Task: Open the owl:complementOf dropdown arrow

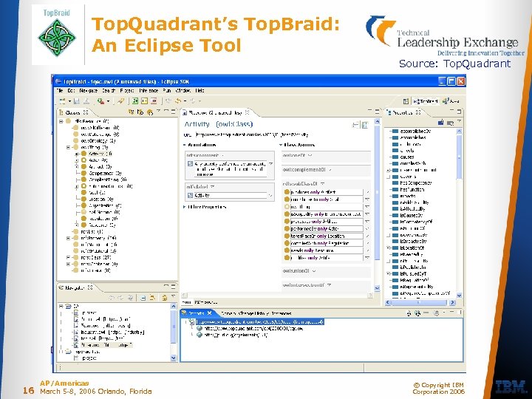Action: coord(330,170)
